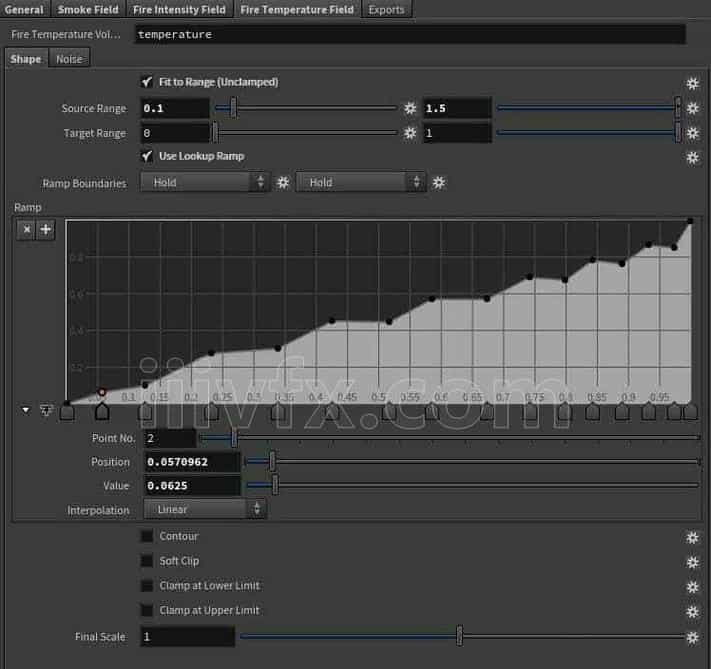The image size is (711, 669).
Task: Switch to Noise sub-tab
Action: coord(69,59)
